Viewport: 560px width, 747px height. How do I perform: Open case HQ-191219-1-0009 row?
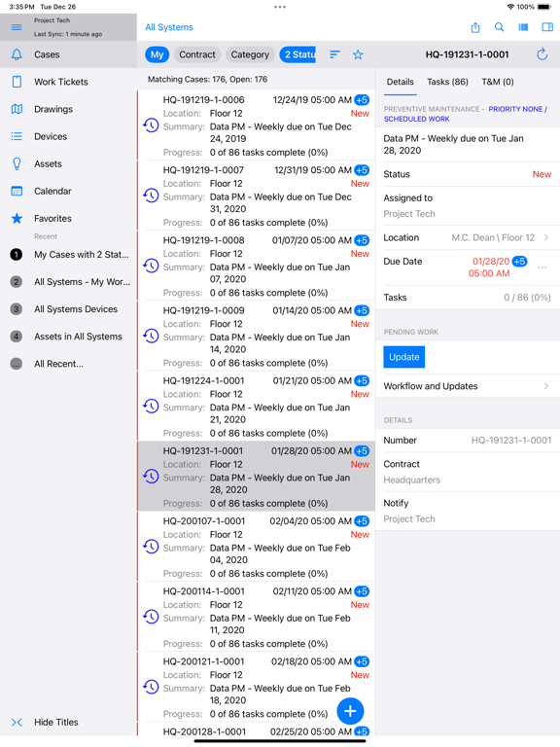(x=257, y=336)
